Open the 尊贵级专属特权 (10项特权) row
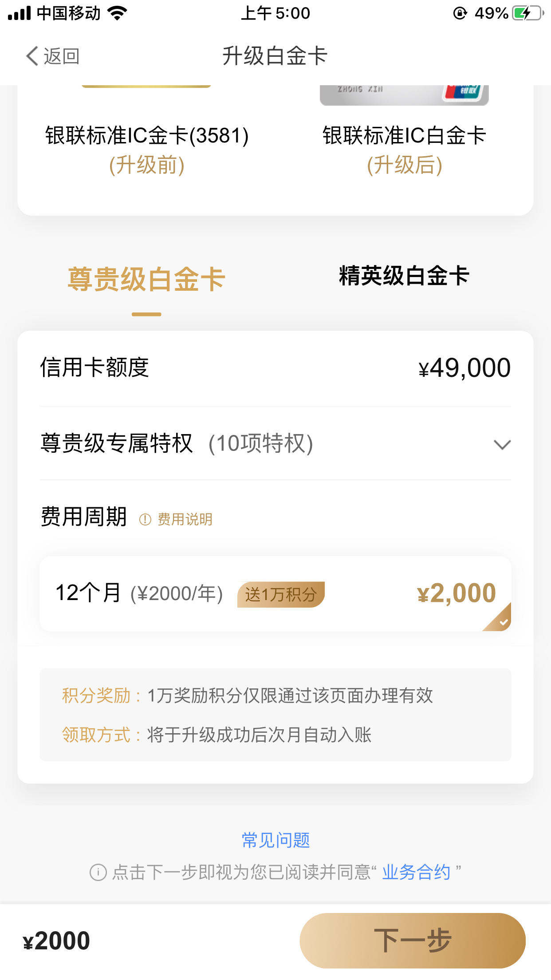551x980 pixels. 275,443
